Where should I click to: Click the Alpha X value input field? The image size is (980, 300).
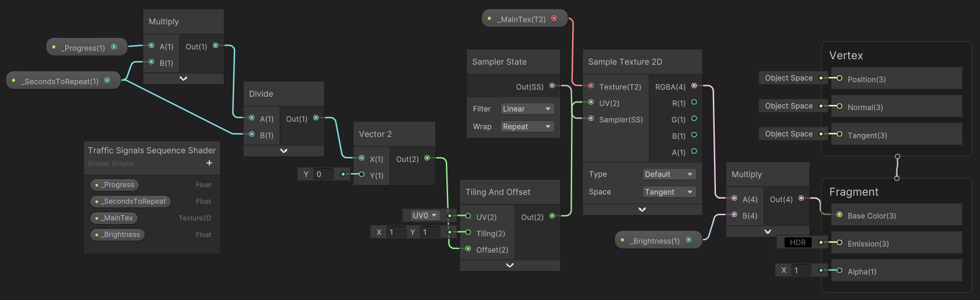pyautogui.click(x=801, y=270)
